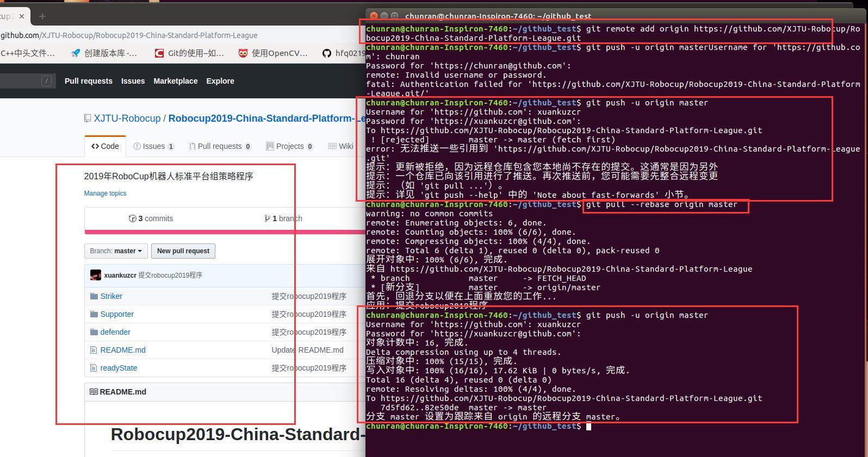This screenshot has height=457, width=868.
Task: Open the defender row commit message
Action: (x=309, y=332)
